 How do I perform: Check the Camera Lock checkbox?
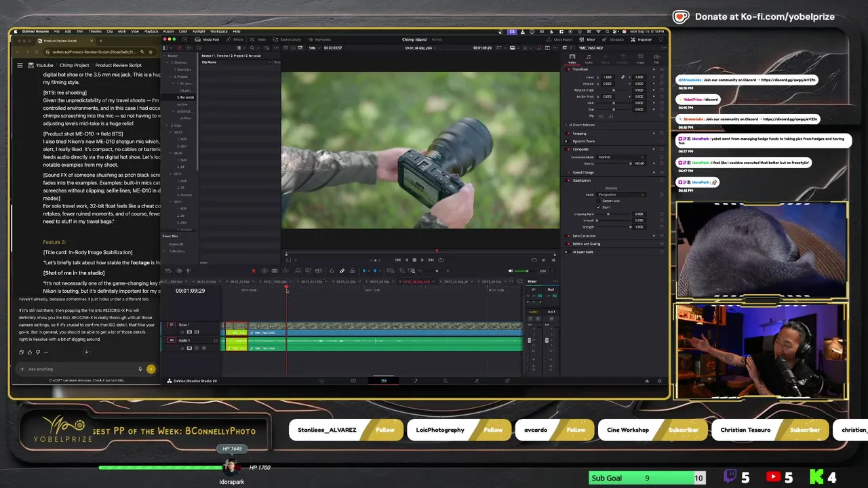(x=598, y=201)
